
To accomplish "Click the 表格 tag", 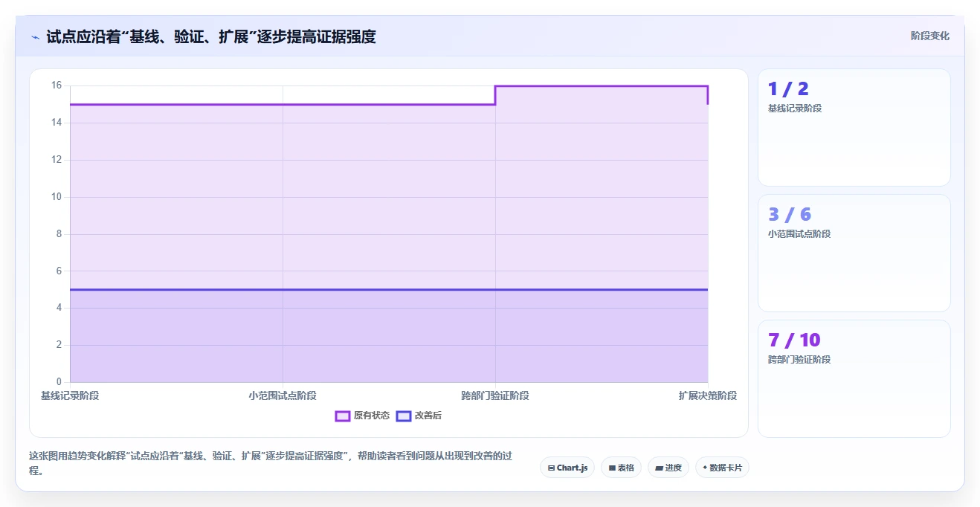I will (621, 468).
